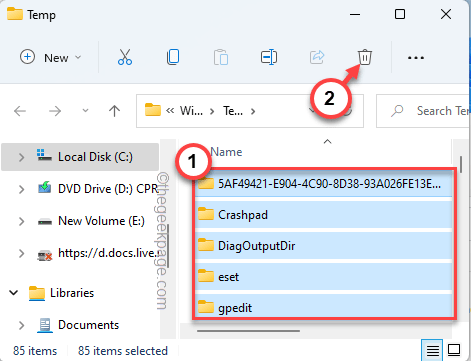The width and height of the screenshot is (471, 361).
Task: Click the Rename icon in toolbar
Action: pos(269,57)
